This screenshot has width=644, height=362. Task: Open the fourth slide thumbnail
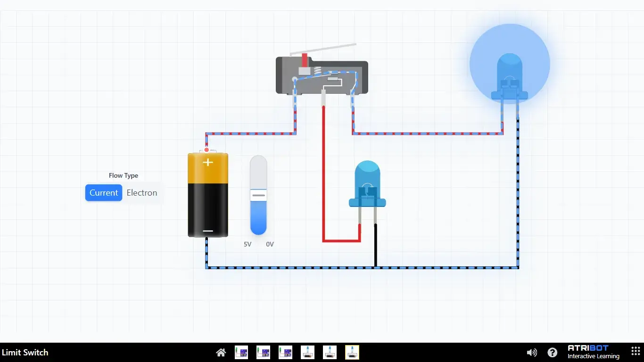[308, 352]
